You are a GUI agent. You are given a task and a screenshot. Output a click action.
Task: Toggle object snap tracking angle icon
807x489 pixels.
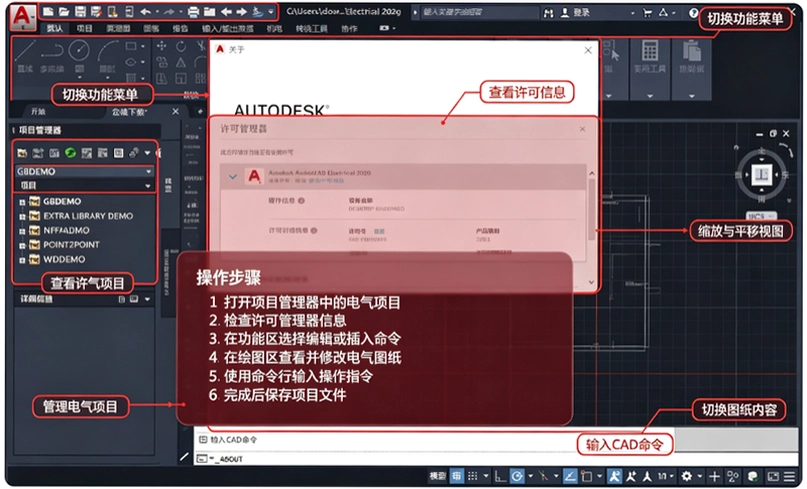tap(570, 476)
